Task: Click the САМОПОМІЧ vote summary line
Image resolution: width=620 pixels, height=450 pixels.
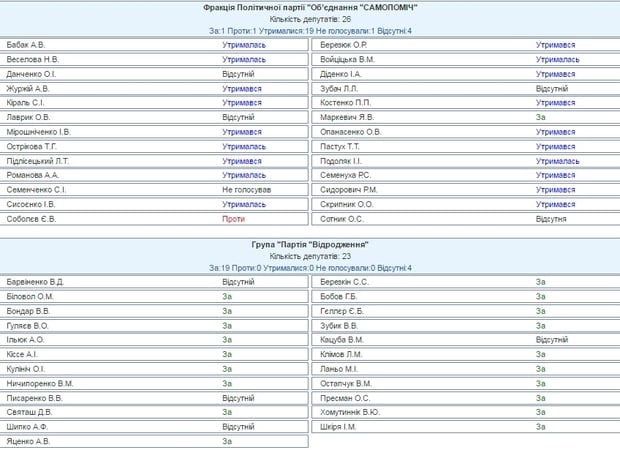Action: pyautogui.click(x=310, y=31)
